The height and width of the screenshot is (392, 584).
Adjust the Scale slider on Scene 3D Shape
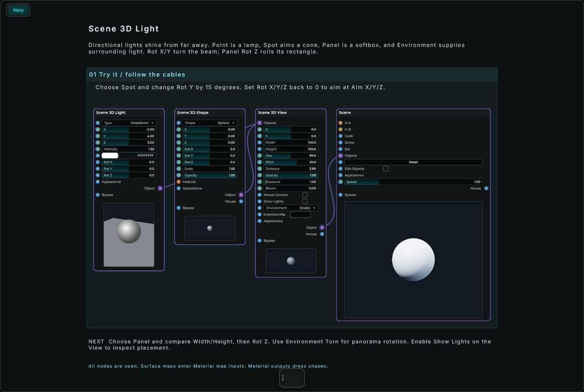pos(210,169)
